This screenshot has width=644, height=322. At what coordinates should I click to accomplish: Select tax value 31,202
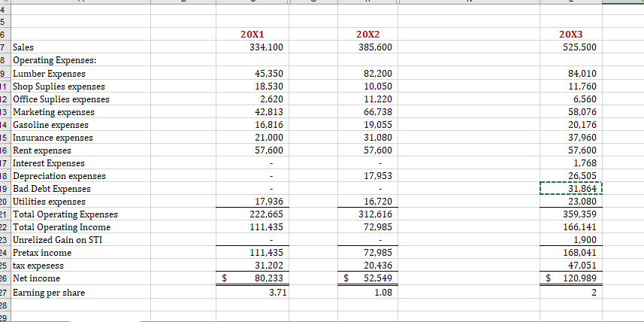coord(252,266)
